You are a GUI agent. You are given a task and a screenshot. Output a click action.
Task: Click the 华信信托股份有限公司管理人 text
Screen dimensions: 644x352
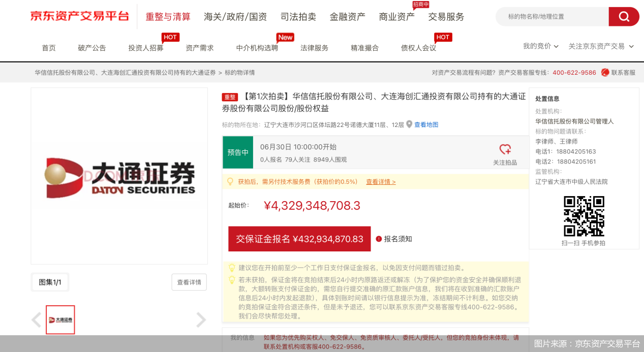coord(574,121)
